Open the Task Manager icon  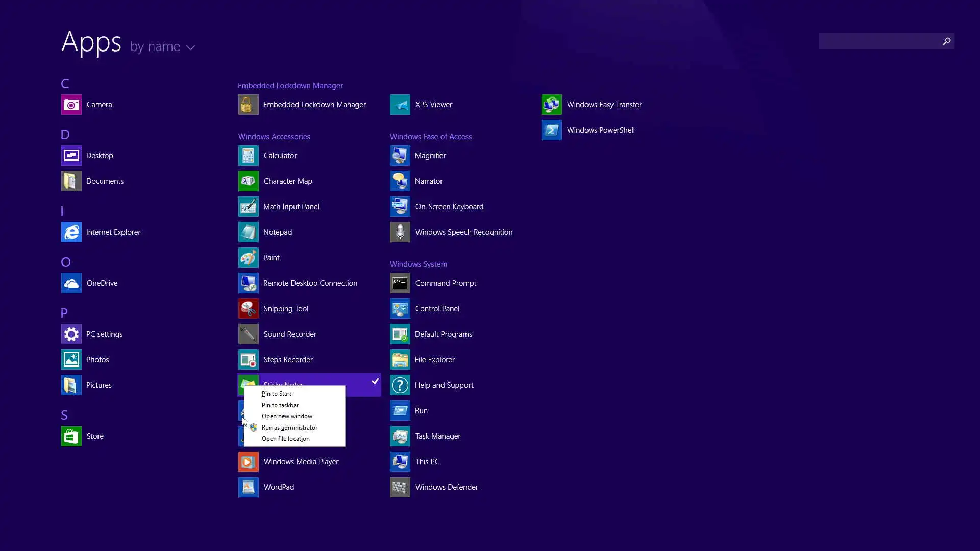pos(400,436)
